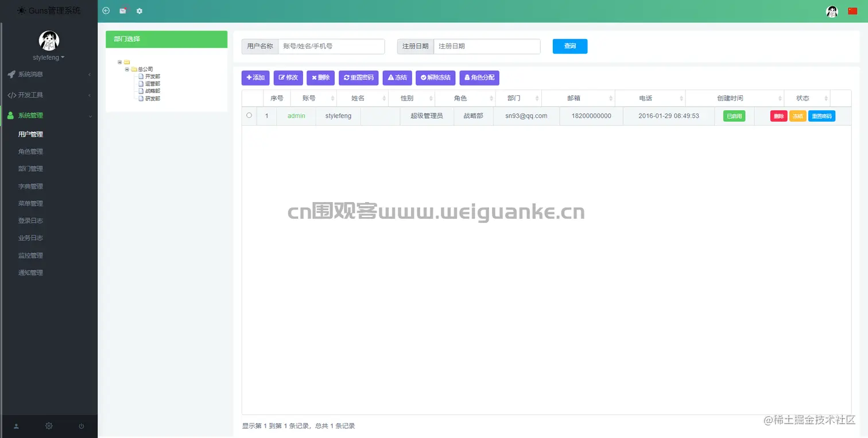Click the 添加 add button
868x438 pixels.
[x=255, y=77]
